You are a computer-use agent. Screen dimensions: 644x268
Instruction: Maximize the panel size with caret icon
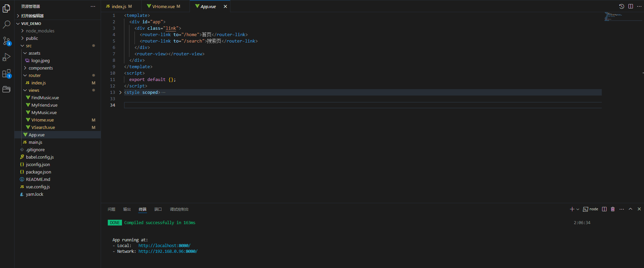[x=630, y=209]
